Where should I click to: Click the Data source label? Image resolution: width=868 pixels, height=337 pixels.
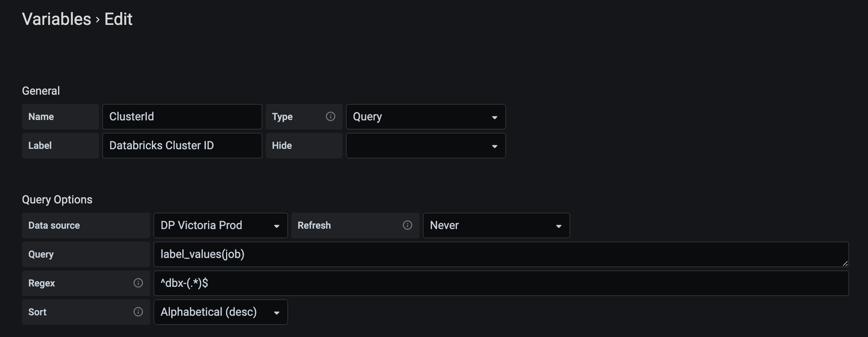pos(54,225)
